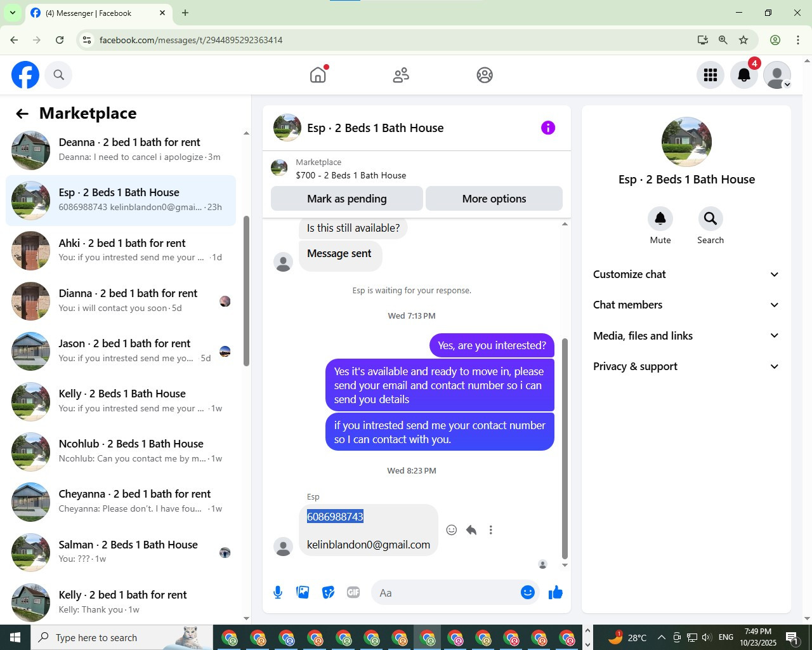Open Ahki 2 bed 1 bath conversation
Viewport: 812px width, 650px height.
pos(121,250)
